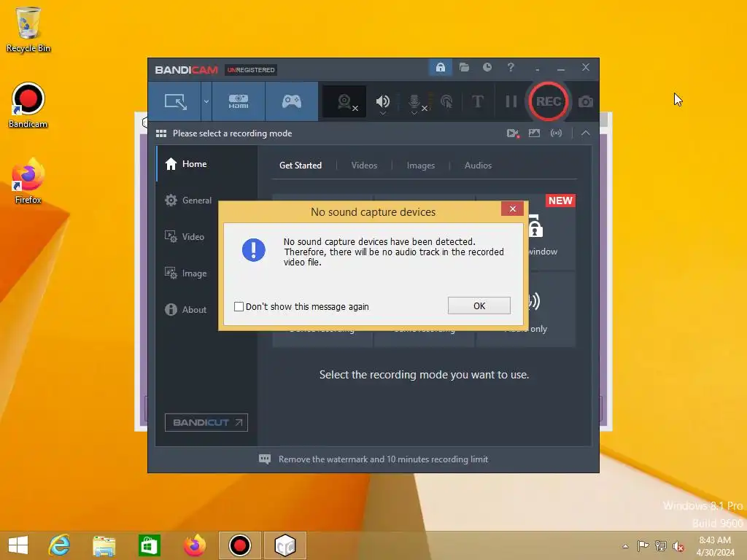Click the pause recording button

coord(511,101)
